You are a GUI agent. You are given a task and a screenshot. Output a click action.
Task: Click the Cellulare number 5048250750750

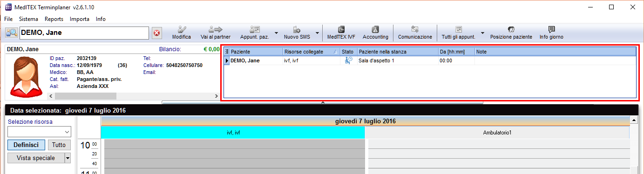click(x=184, y=65)
